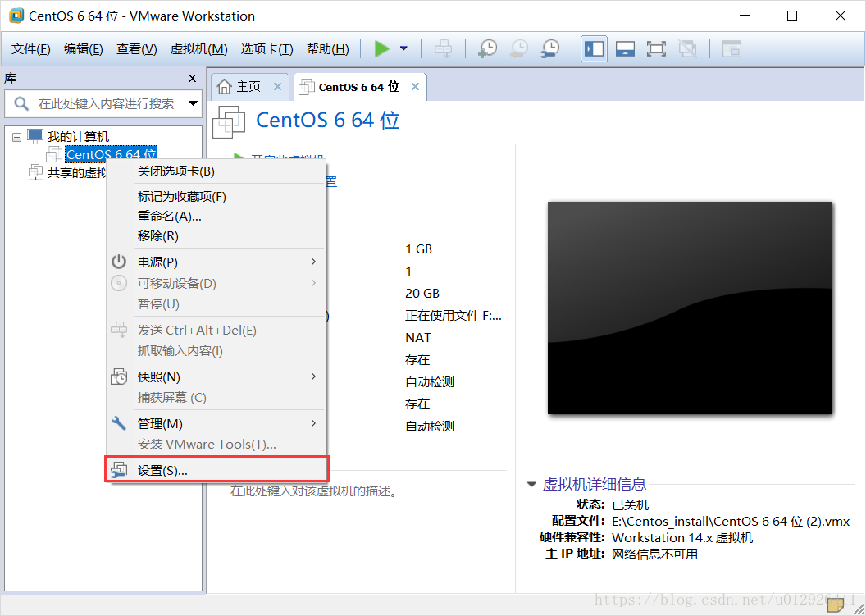Select 我的计算机 in the library tree
Screen dimensions: 866x616
pos(78,136)
